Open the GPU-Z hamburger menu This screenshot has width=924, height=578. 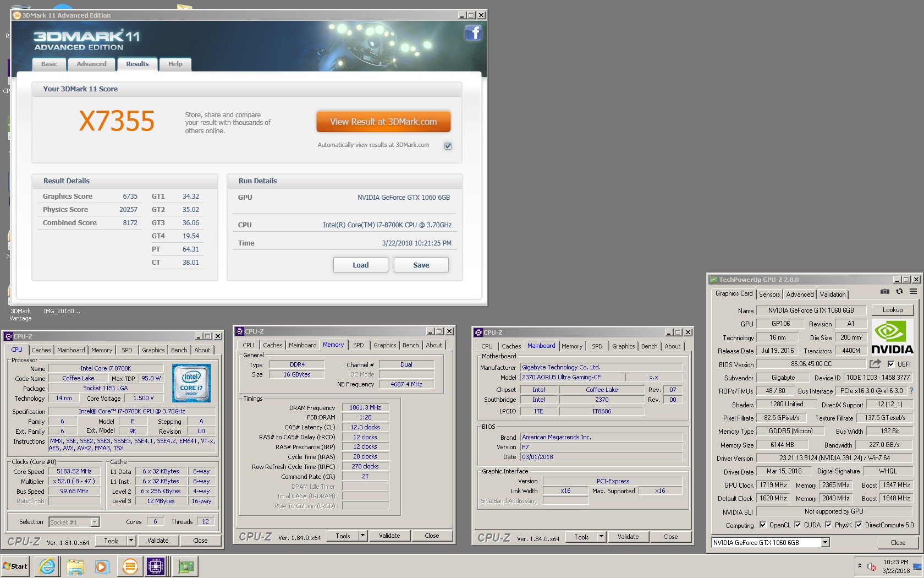pos(913,292)
